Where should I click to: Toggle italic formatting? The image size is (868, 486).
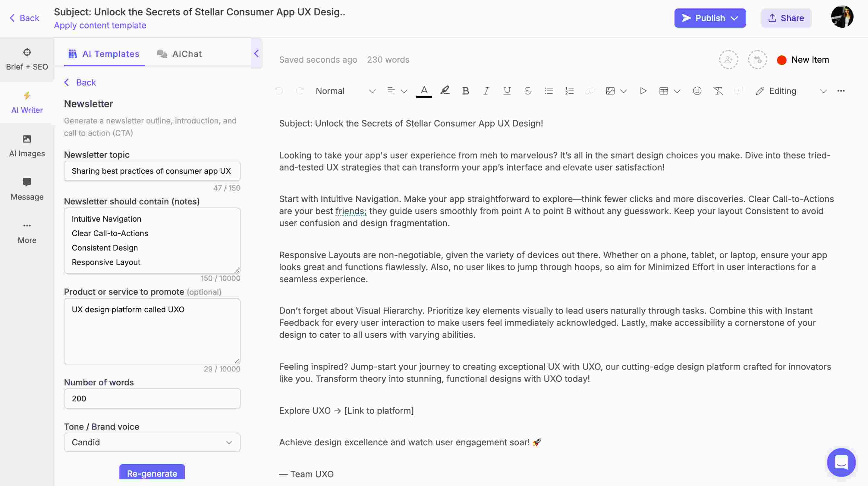486,91
